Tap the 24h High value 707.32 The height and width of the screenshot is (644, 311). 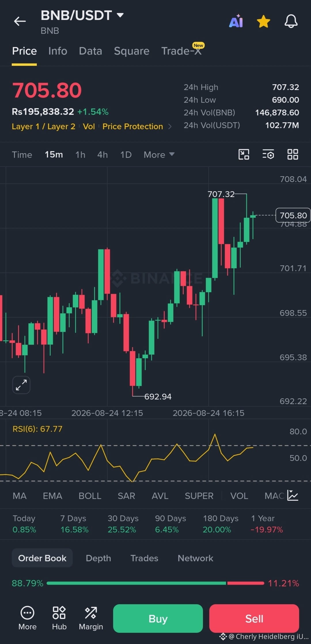[x=285, y=87]
